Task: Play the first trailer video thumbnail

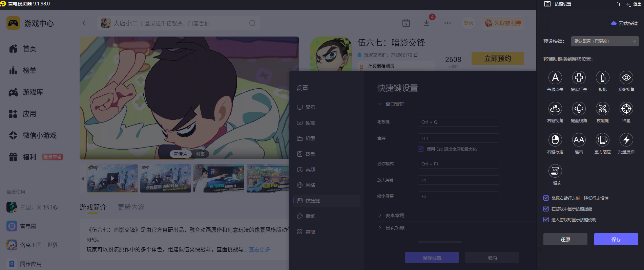Action: pyautogui.click(x=112, y=178)
